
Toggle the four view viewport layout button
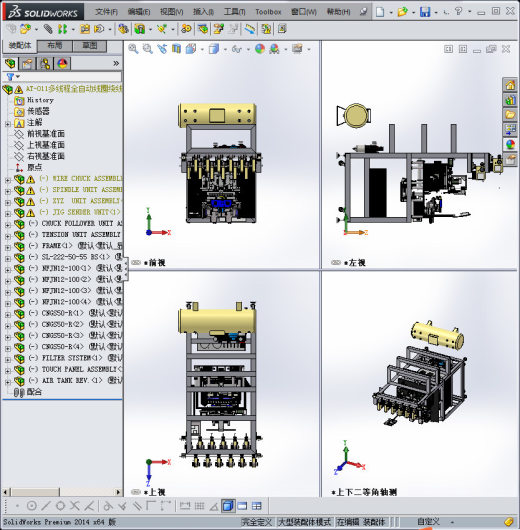(257, 506)
